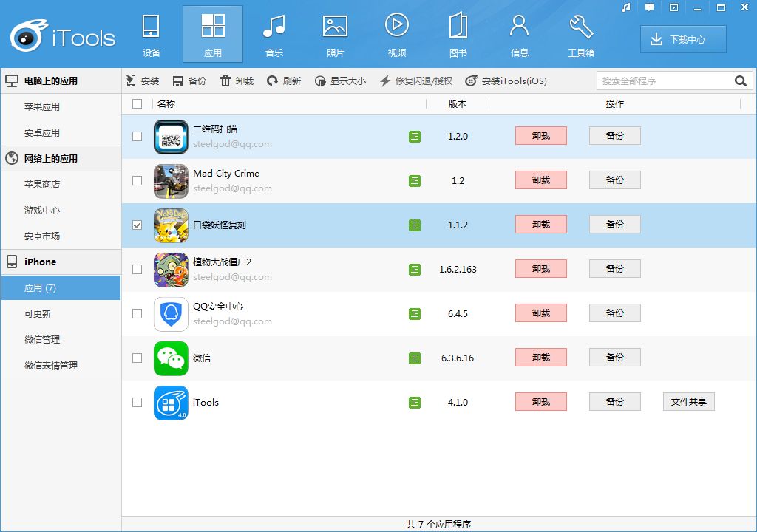Screen dimensions: 757x532
Task: Tick the select-all checkbox in header
Action: [137, 103]
